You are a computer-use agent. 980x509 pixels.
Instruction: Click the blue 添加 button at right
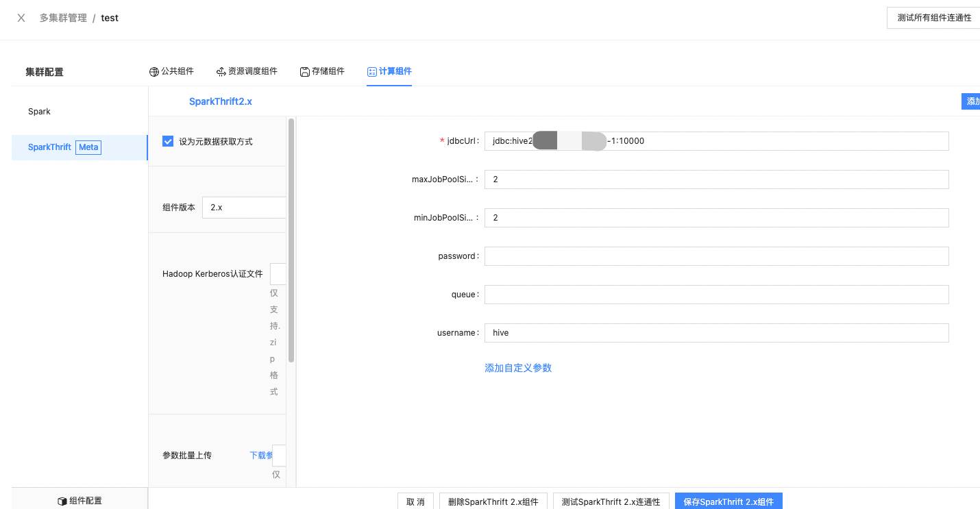[971, 101]
